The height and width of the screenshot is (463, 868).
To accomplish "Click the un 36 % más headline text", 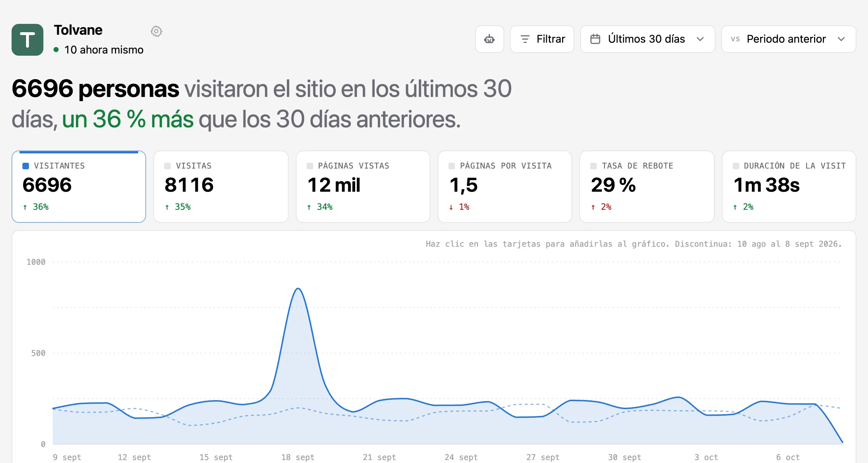I will click(128, 119).
